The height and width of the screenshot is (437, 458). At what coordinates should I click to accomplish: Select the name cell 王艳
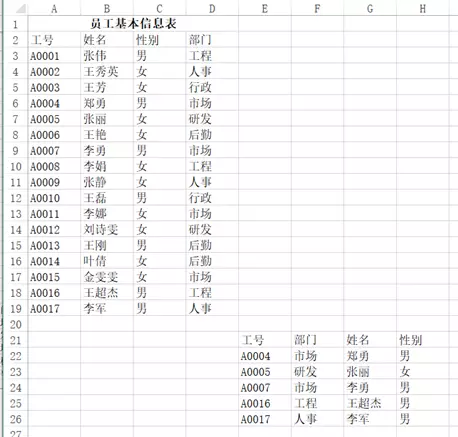click(107, 135)
